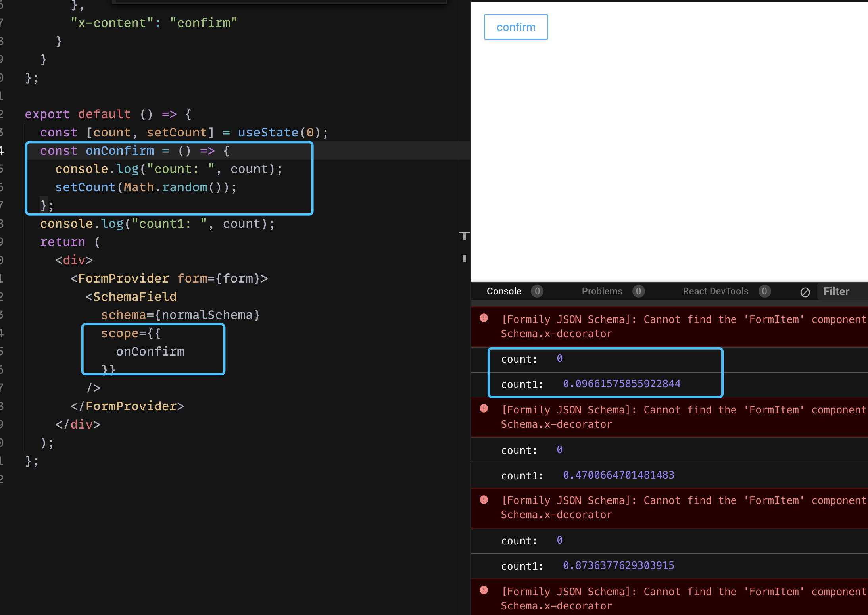
Task: Clear the console output
Action: [805, 292]
